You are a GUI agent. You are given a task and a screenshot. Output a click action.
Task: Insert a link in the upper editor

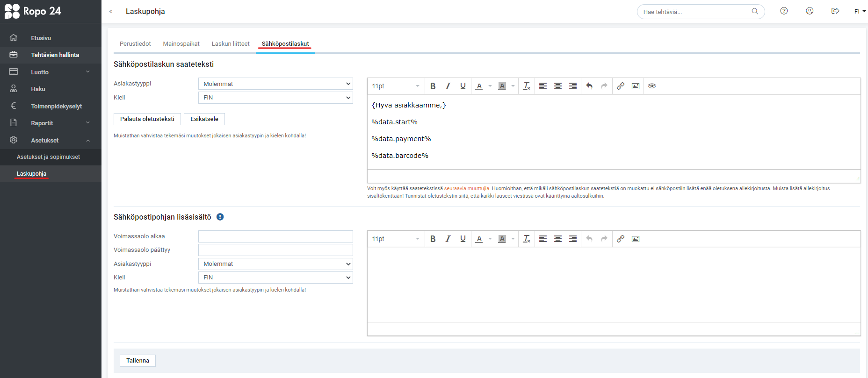620,86
